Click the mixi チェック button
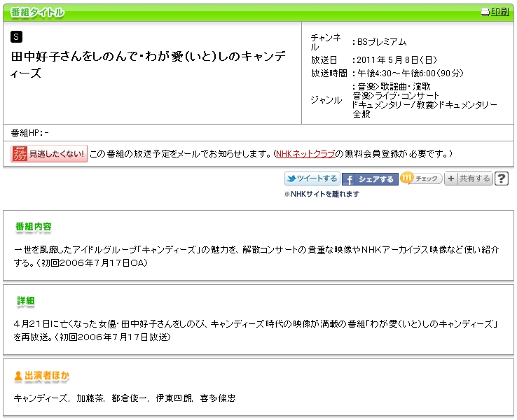 coord(421,178)
